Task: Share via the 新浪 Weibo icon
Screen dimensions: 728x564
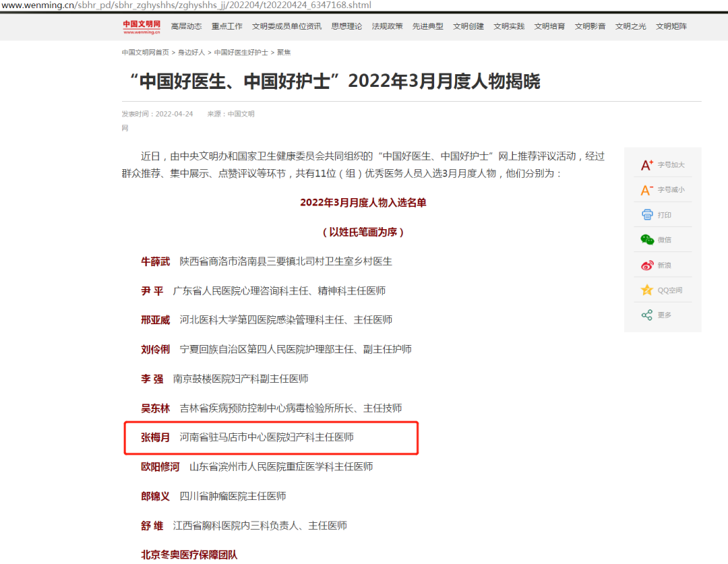Action: pos(647,265)
